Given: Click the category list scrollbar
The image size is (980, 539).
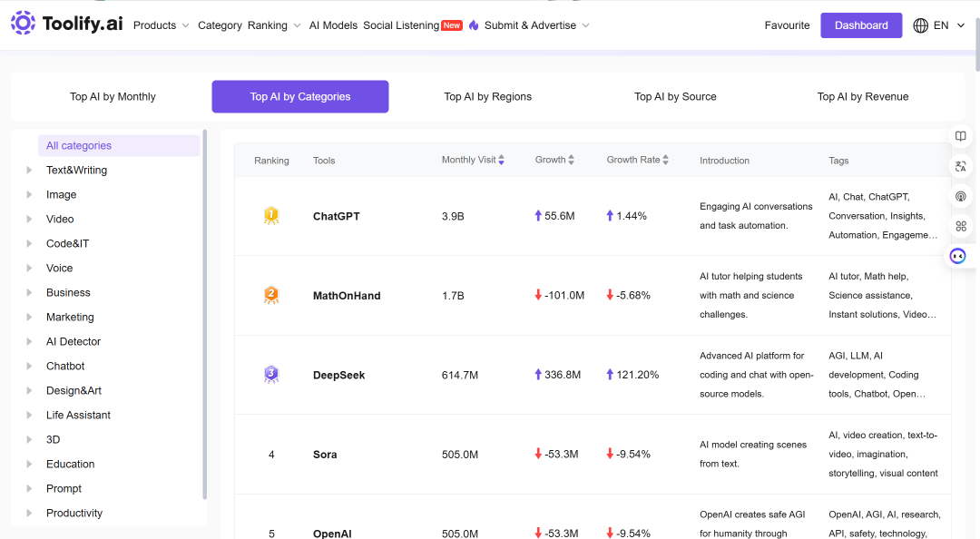Looking at the screenshot, I should pyautogui.click(x=204, y=315).
